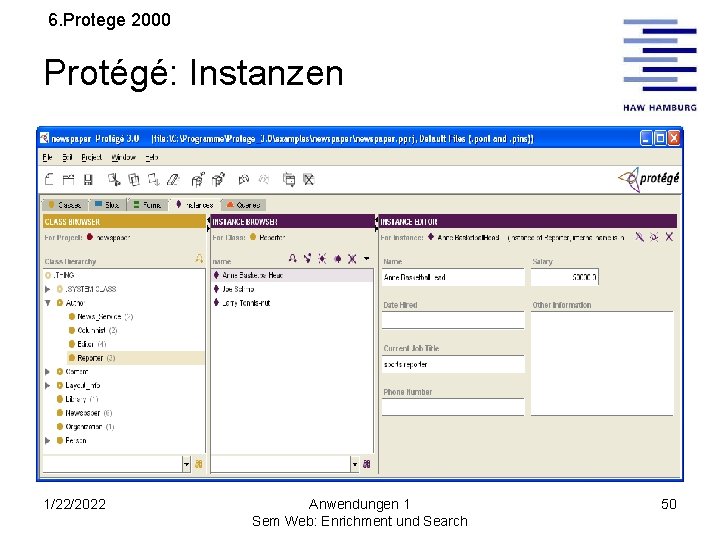
Task: Click the View Instance icon in Instance Browser
Action: coord(307,259)
